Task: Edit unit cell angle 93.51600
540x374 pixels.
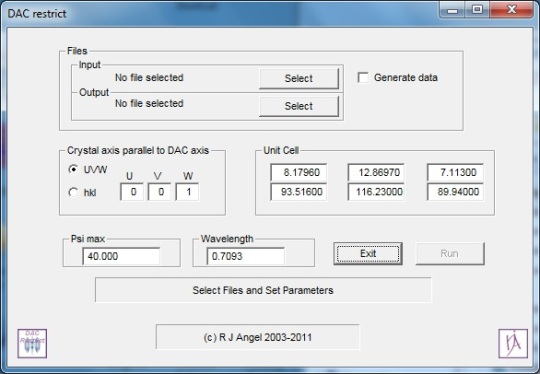Action: 299,192
